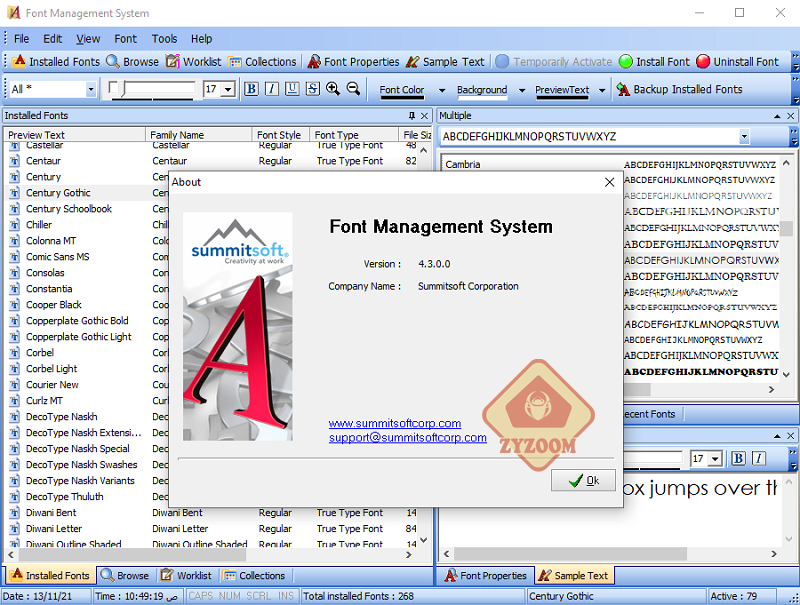Close the Installed Fonts panel
The width and height of the screenshot is (800, 605).
[424, 116]
